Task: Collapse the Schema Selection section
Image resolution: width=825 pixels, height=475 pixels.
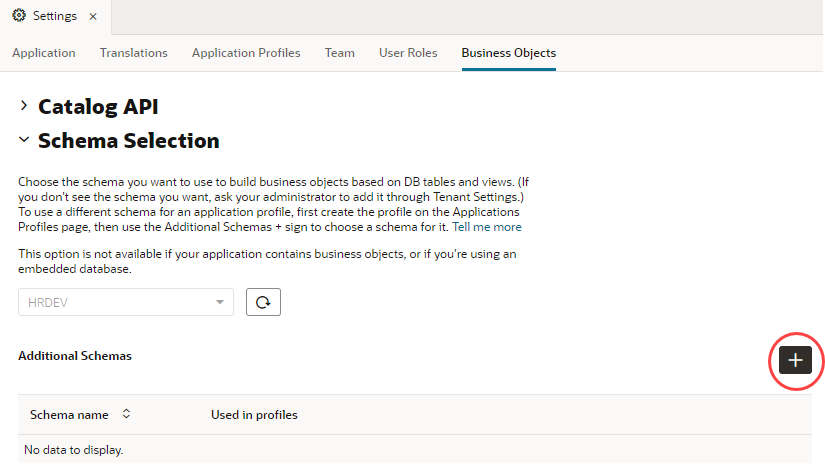Action: point(24,140)
